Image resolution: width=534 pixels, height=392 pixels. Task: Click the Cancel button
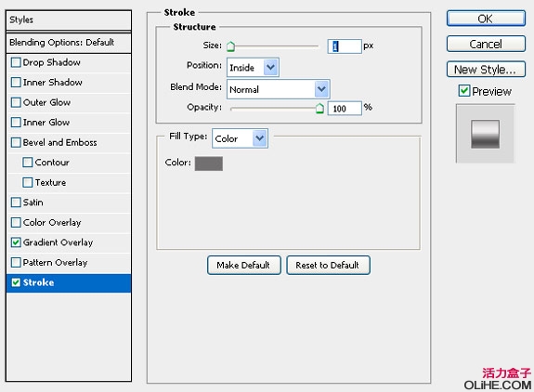(486, 44)
